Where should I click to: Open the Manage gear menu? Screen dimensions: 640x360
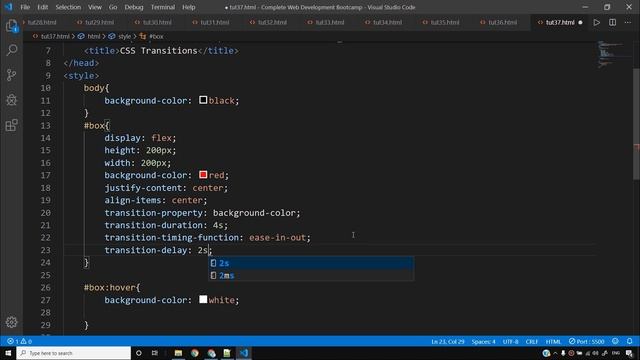11,322
